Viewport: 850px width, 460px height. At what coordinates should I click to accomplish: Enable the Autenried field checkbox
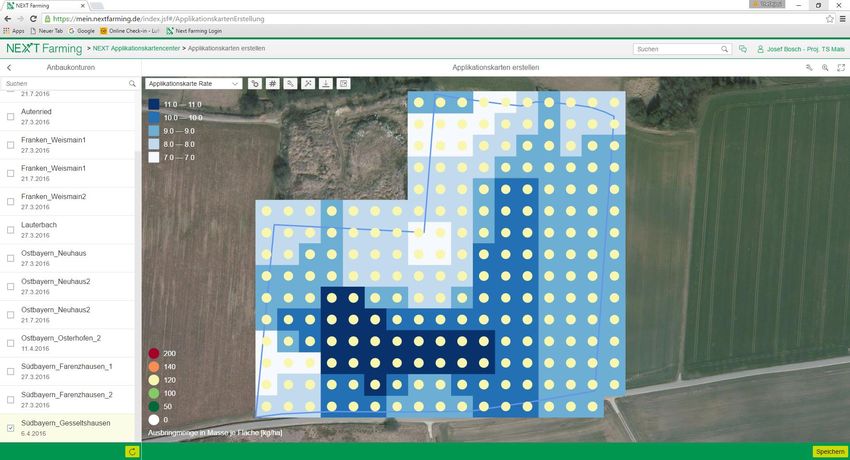pos(11,117)
